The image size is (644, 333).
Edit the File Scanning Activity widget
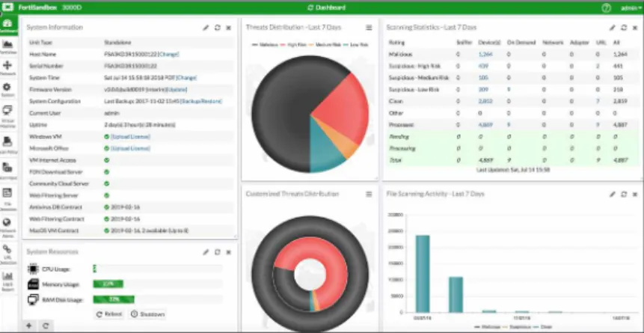point(613,194)
